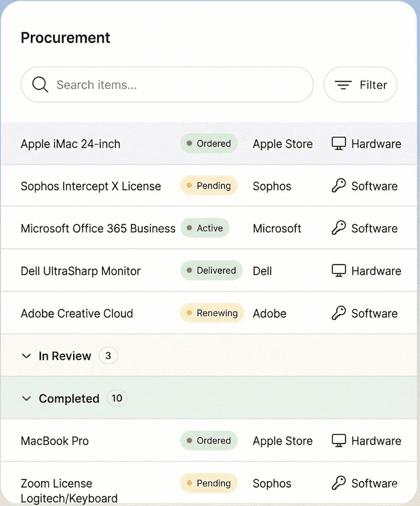
Task: Click the key icon beside Zoom License
Action: (339, 483)
